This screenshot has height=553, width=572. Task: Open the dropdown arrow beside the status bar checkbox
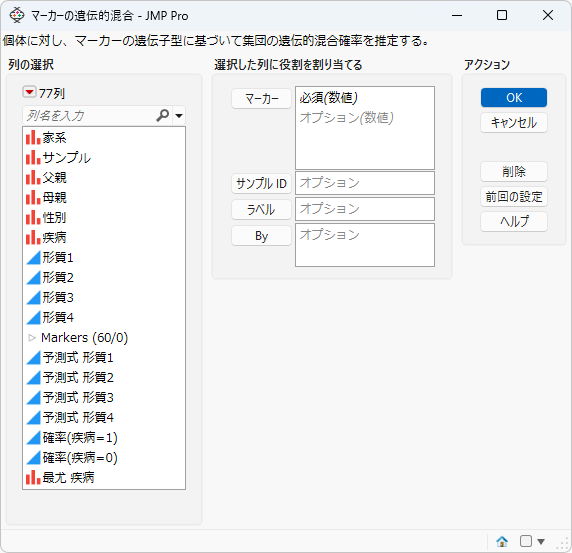tap(541, 541)
